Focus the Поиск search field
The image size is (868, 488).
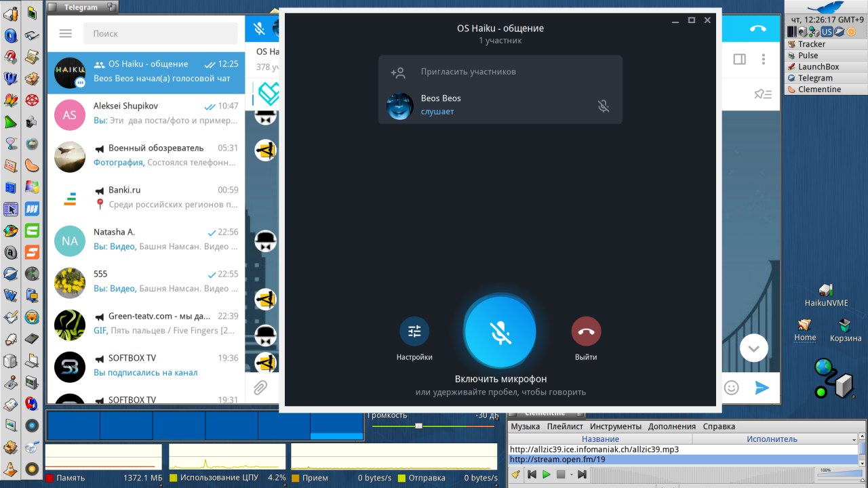pyautogui.click(x=160, y=33)
